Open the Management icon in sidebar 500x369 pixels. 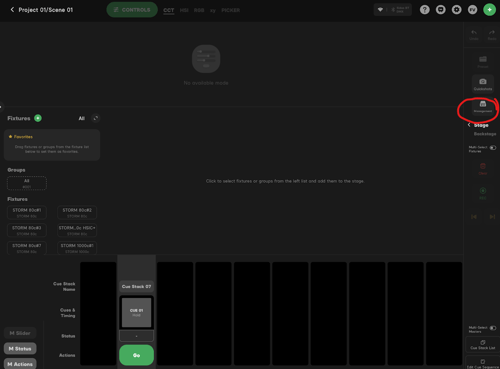point(483,107)
